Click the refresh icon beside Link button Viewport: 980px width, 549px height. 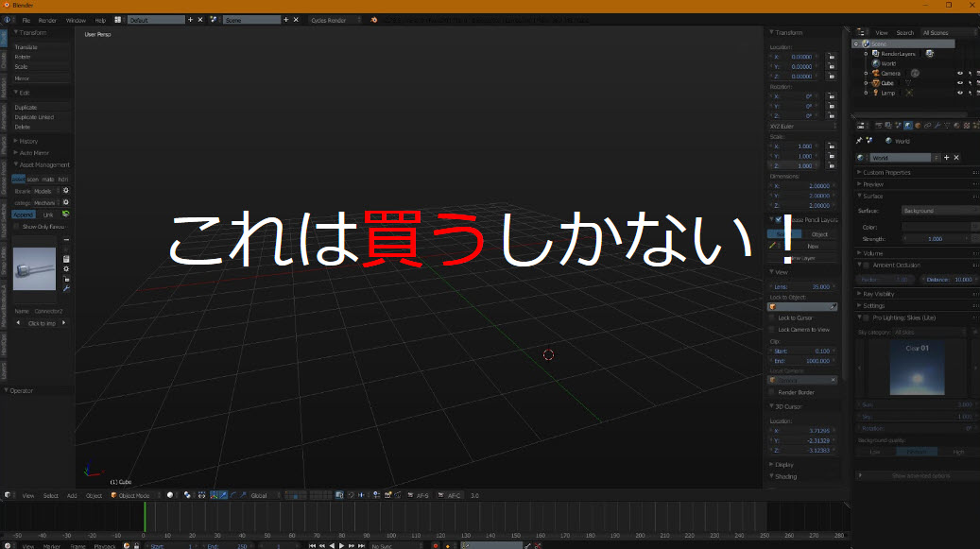[65, 214]
